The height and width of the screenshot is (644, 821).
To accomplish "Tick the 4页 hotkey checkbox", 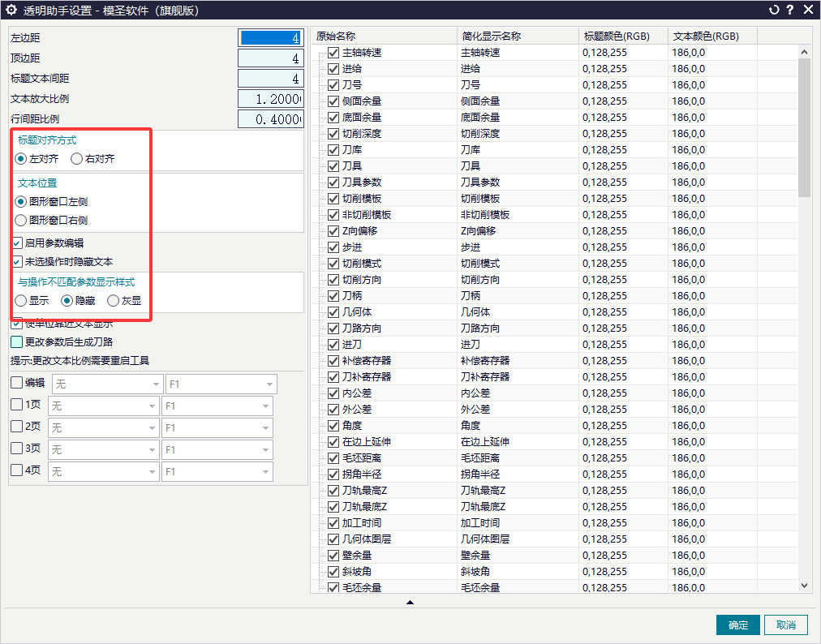I will [17, 470].
